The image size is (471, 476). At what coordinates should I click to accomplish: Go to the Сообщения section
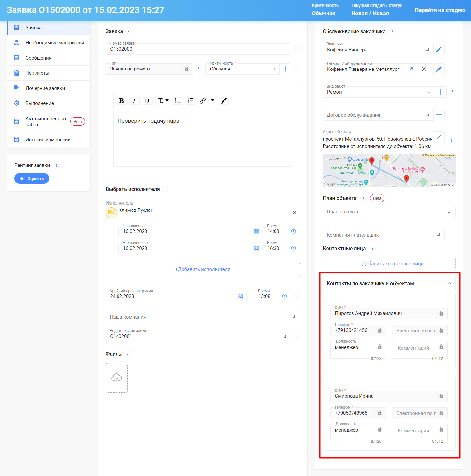[49, 58]
